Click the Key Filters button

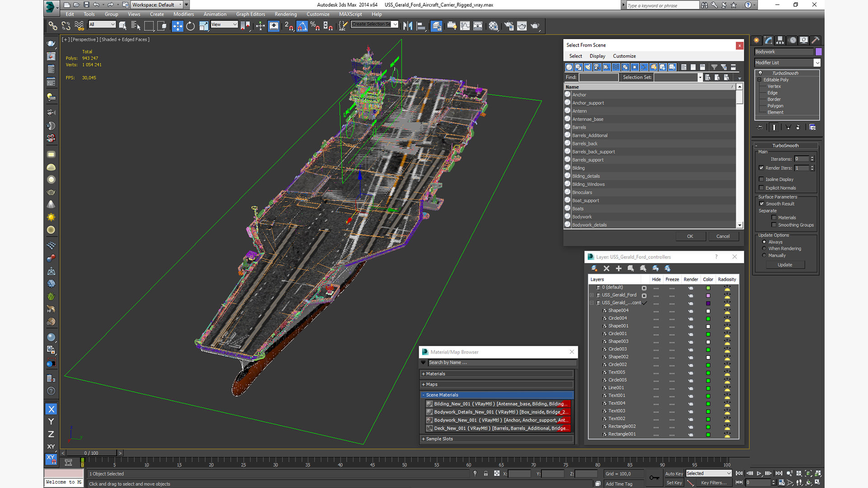713,483
